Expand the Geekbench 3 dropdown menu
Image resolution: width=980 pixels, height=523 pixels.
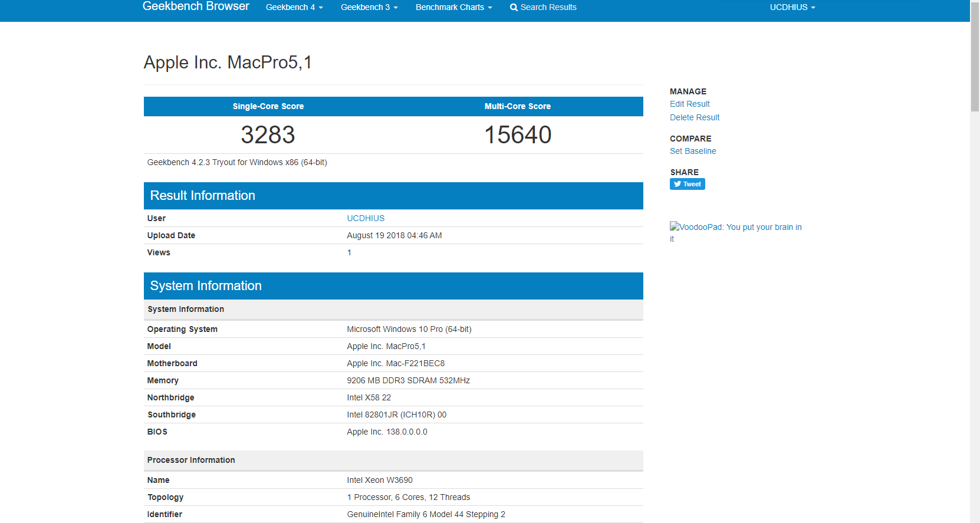369,7
